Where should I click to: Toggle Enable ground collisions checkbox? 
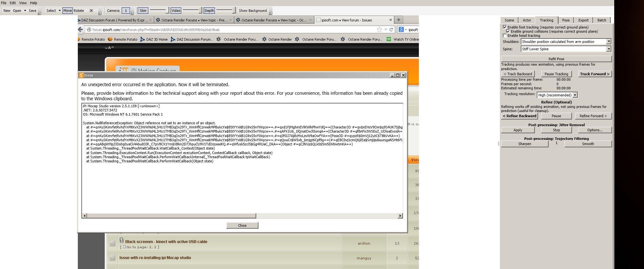pyautogui.click(x=508, y=31)
